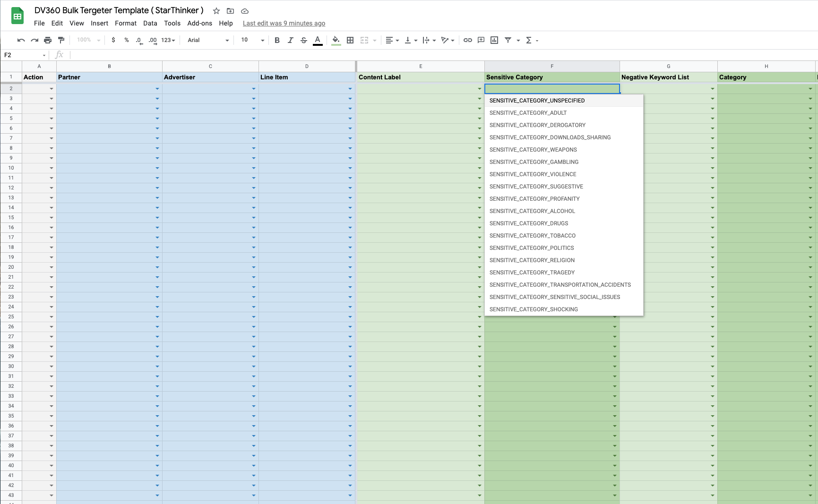
Task: Open the last edit version history link
Action: pyautogui.click(x=284, y=23)
